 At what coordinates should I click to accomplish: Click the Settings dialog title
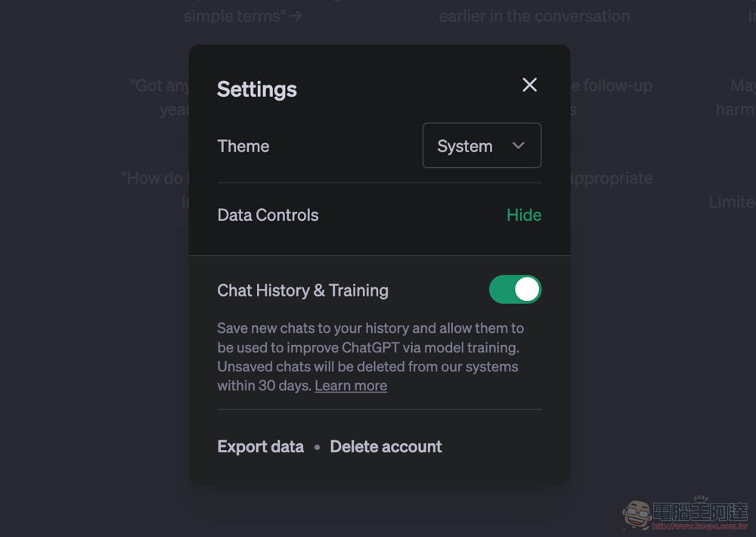coord(257,89)
